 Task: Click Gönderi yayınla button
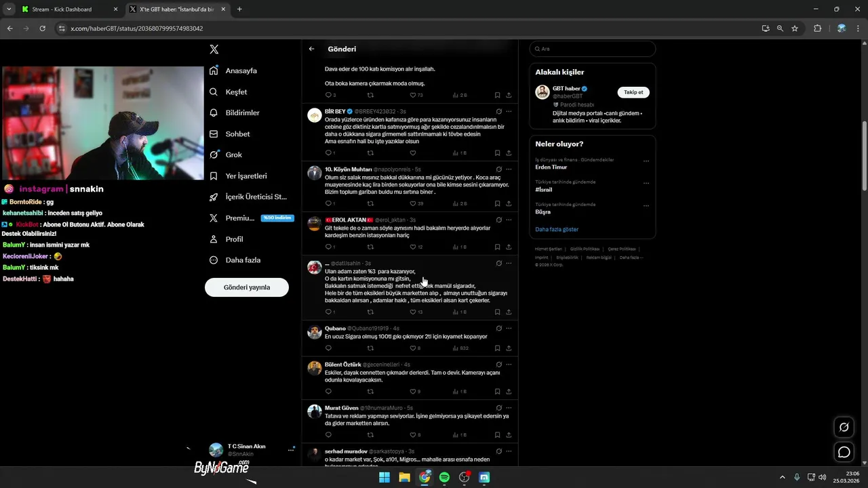point(247,287)
